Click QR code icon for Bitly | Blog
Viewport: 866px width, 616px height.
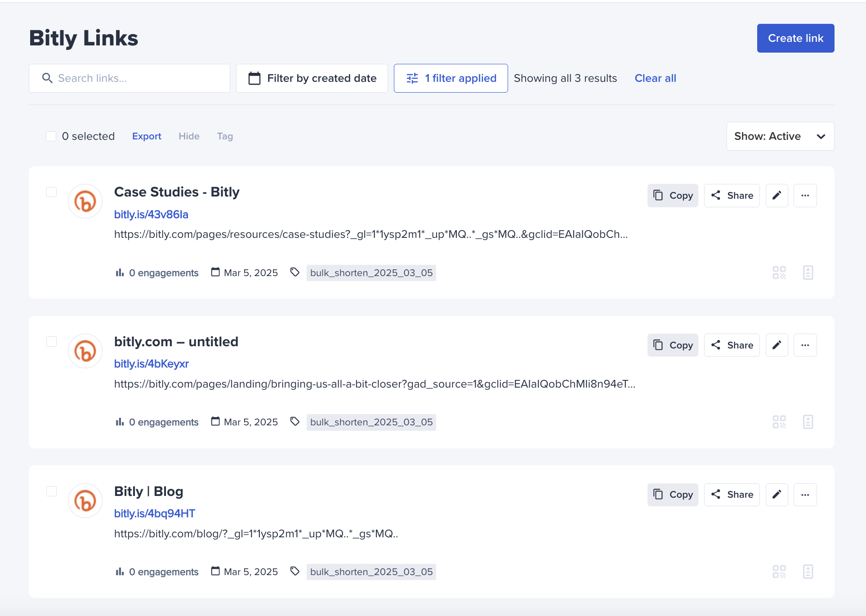(779, 571)
